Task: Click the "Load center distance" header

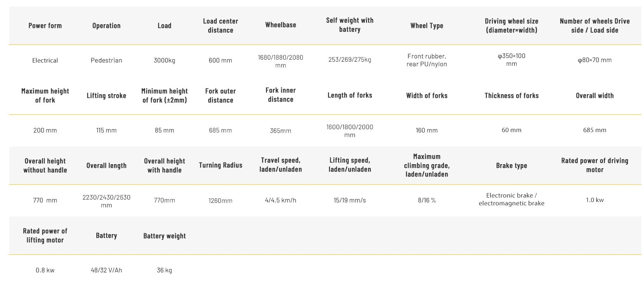Action: (x=220, y=26)
